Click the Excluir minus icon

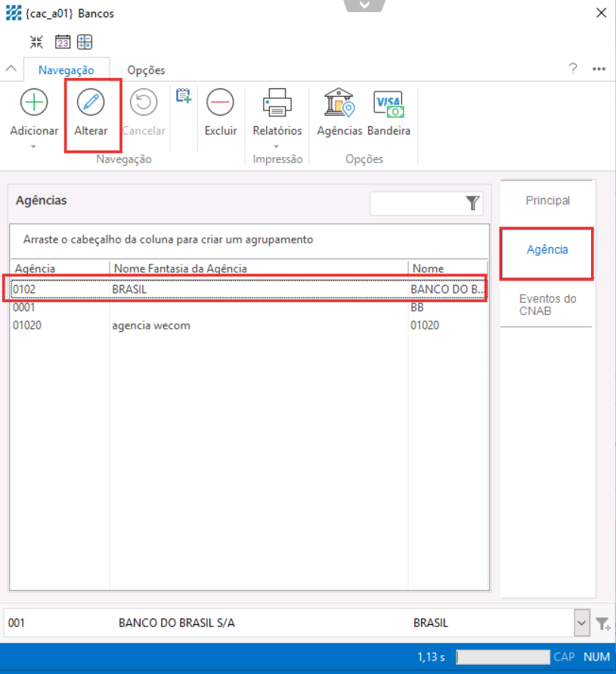pyautogui.click(x=220, y=102)
